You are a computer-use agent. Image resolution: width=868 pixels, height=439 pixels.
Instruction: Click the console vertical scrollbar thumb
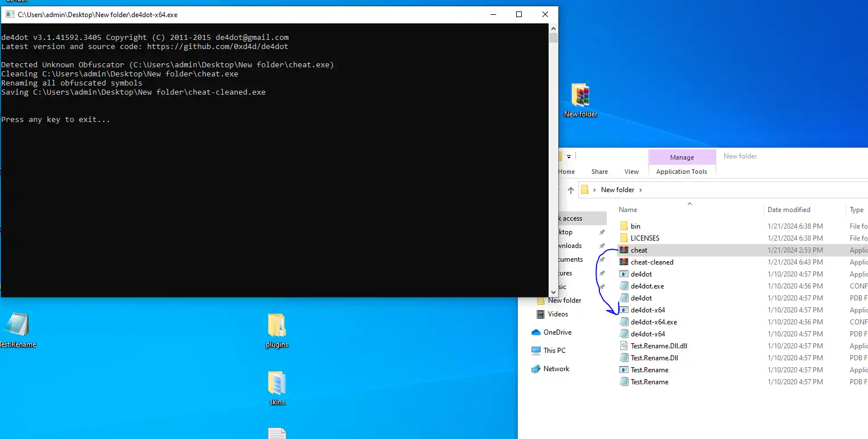coord(553,38)
